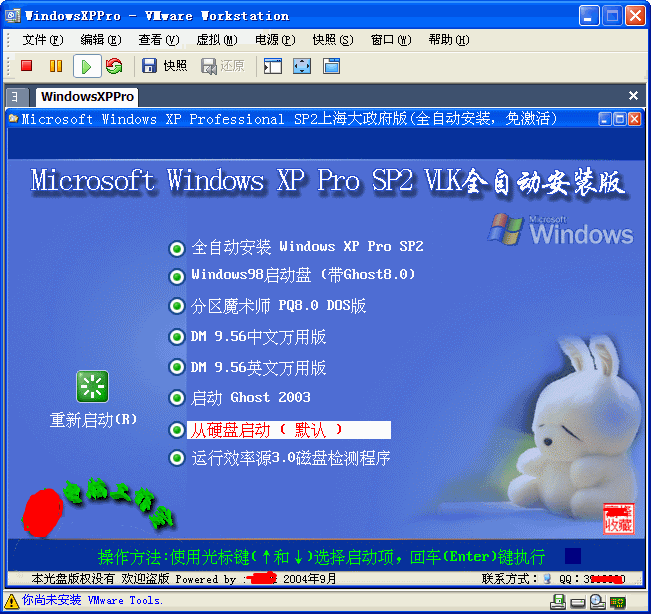The image size is (651, 614).
Task: Select Windows98启动盘 (带Ghost8.0) option
Action: [292, 275]
